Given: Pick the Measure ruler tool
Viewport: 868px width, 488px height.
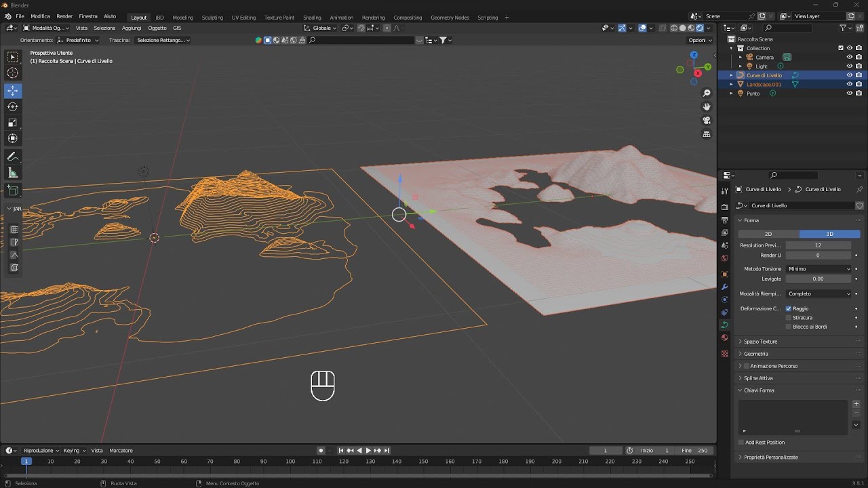Looking at the screenshot, I should click(x=13, y=173).
